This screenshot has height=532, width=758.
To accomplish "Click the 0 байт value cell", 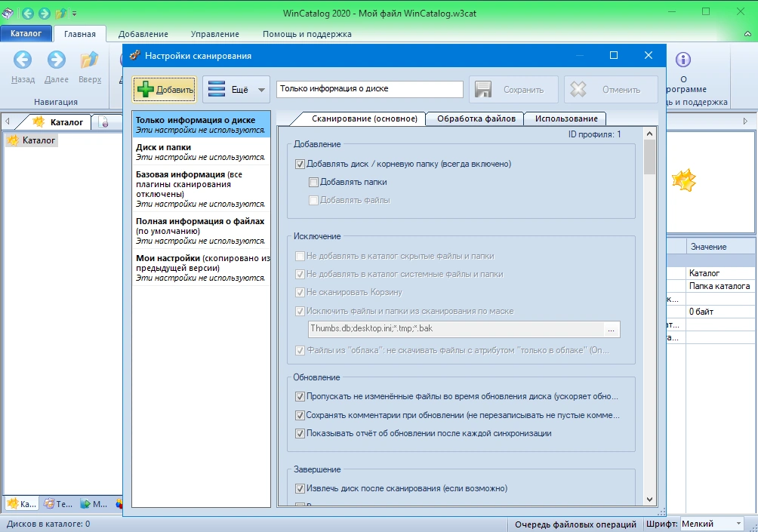I will [721, 312].
